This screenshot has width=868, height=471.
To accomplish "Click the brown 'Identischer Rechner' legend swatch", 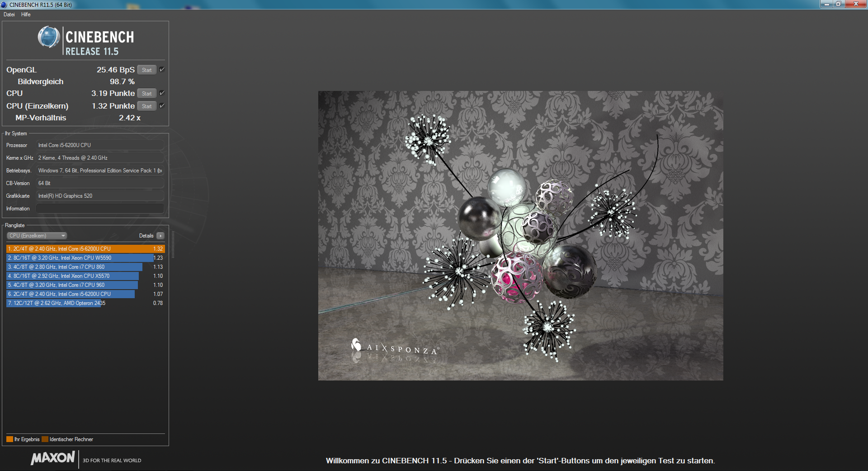I will coord(45,439).
